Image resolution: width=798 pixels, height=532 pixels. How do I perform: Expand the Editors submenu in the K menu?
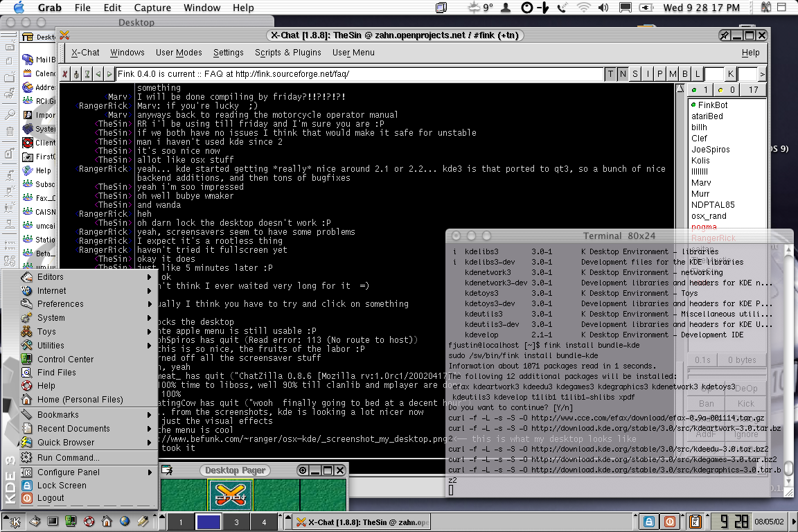[x=87, y=277]
